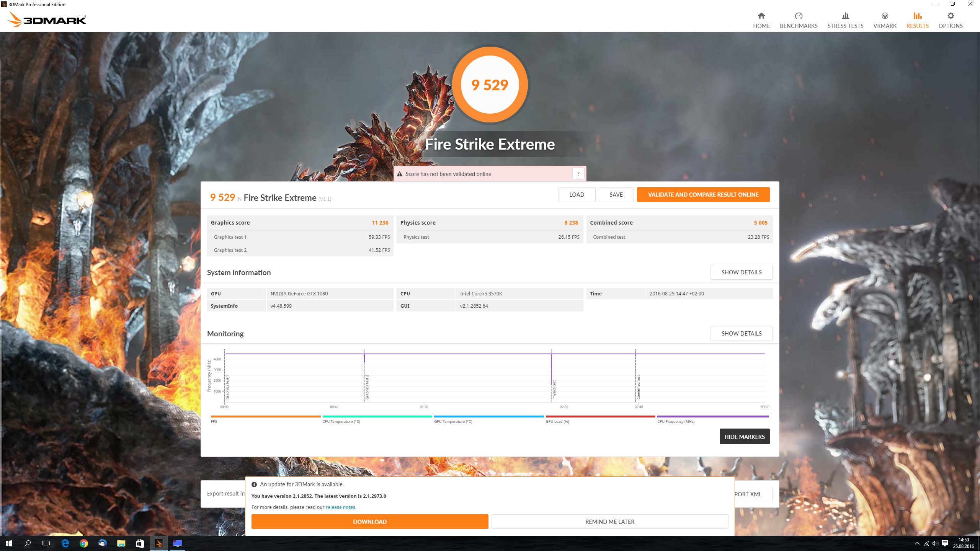The width and height of the screenshot is (980, 551).
Task: Show details for Monitoring section
Action: click(x=741, y=333)
